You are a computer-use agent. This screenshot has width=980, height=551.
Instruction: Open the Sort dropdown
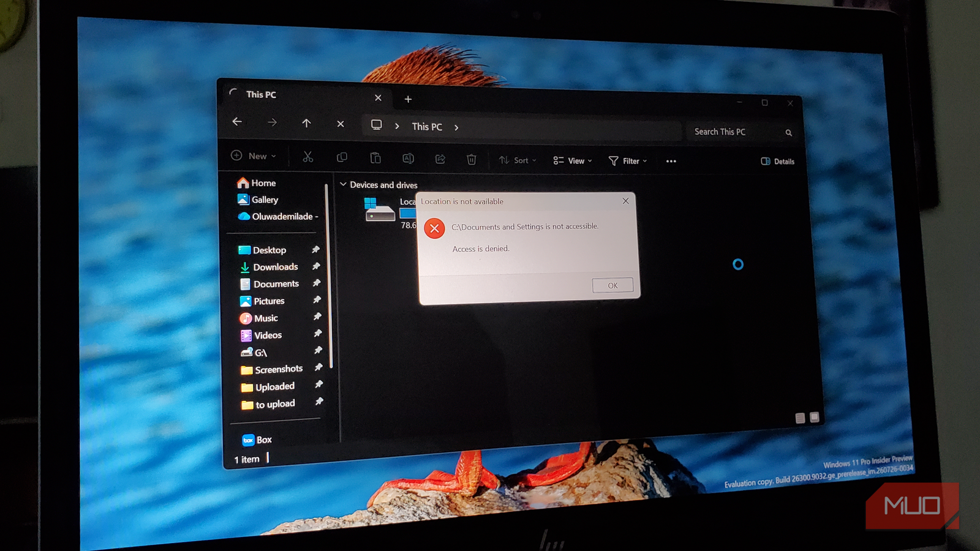coord(518,160)
